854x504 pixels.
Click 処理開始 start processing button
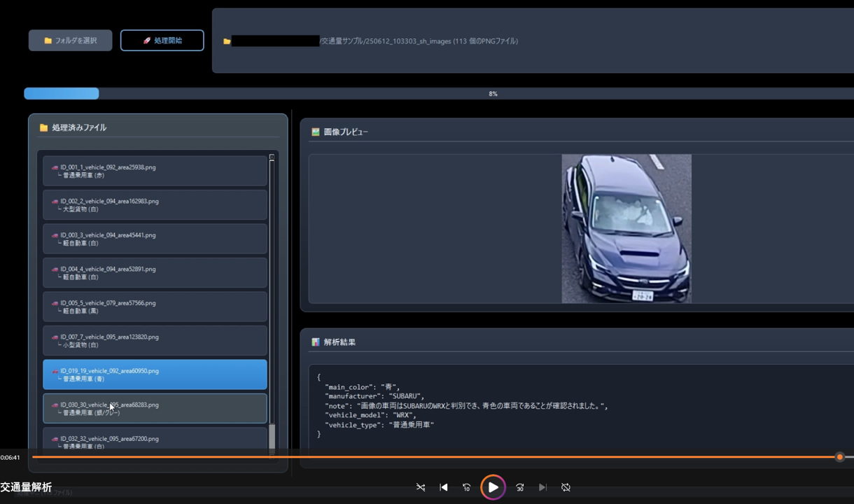[x=162, y=41]
